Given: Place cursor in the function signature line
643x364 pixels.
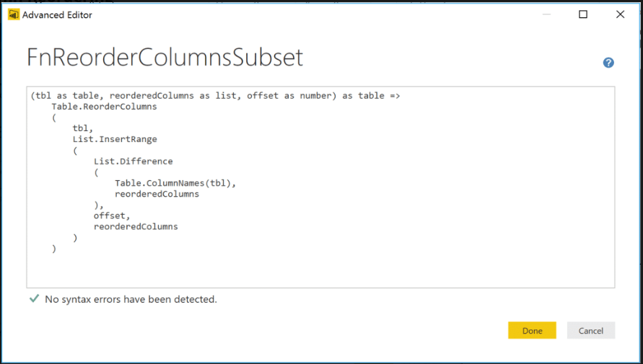Looking at the screenshot, I should click(x=215, y=96).
